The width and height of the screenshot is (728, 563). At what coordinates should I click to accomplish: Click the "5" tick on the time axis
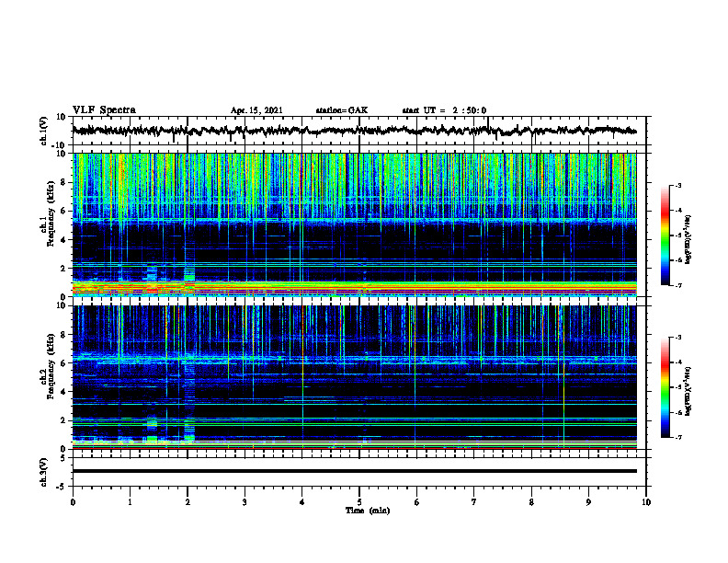tap(359, 502)
